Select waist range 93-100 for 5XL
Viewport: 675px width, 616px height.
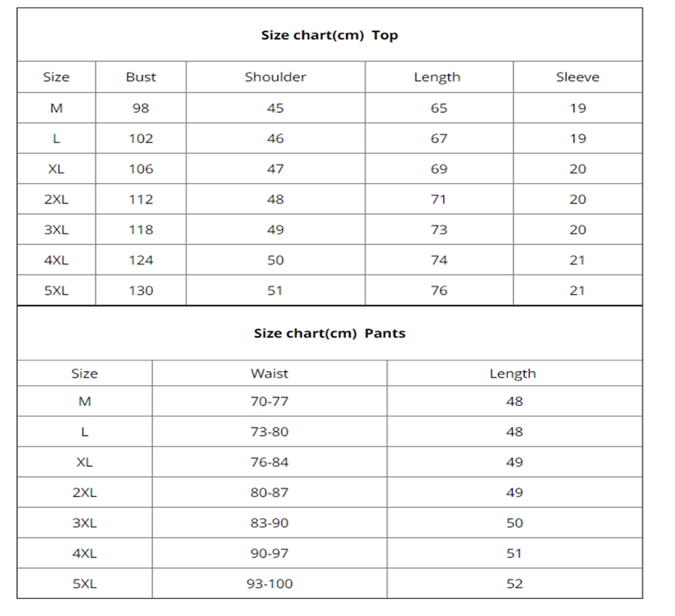pos(270,583)
